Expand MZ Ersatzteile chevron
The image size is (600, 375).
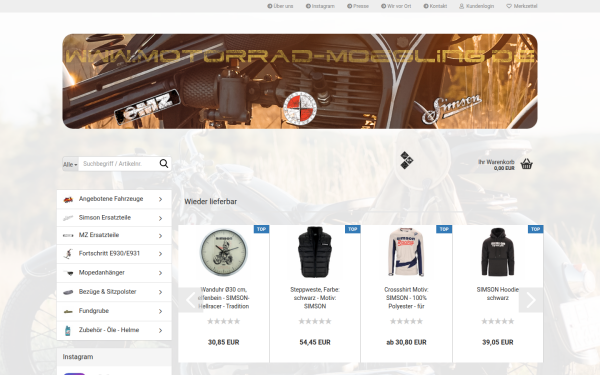[160, 236]
